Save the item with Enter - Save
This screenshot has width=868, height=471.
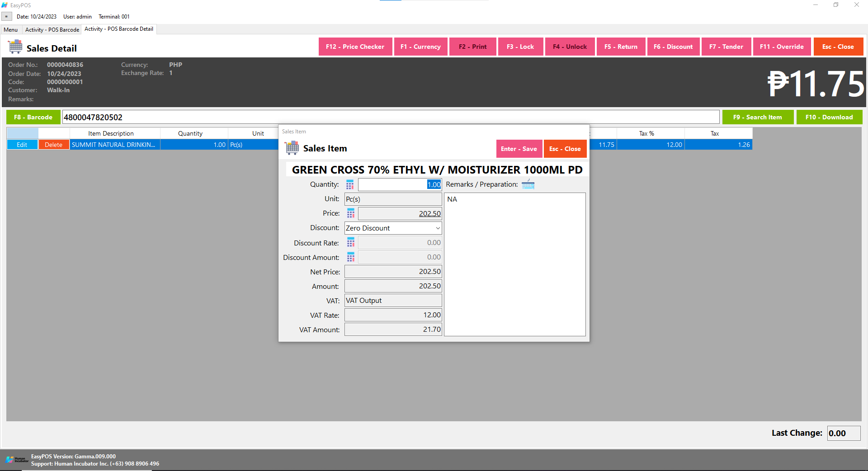coord(519,149)
